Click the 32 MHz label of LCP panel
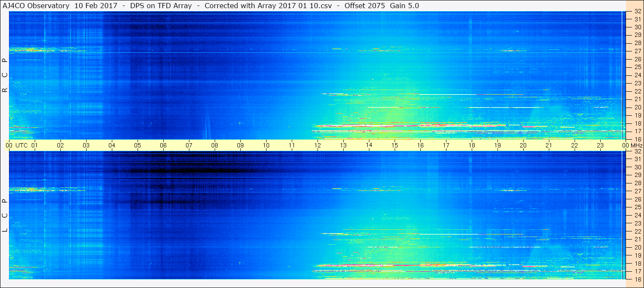The height and width of the screenshot is (288, 644). 638,151
